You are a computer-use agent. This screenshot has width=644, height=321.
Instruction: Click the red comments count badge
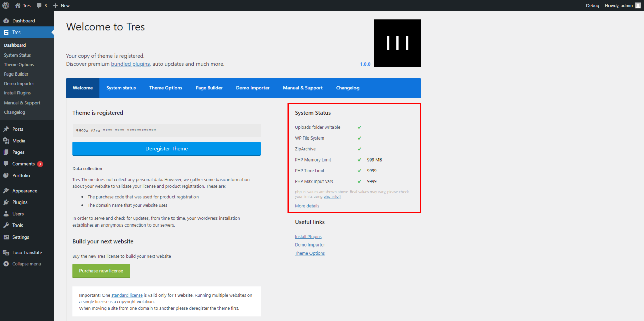point(40,164)
